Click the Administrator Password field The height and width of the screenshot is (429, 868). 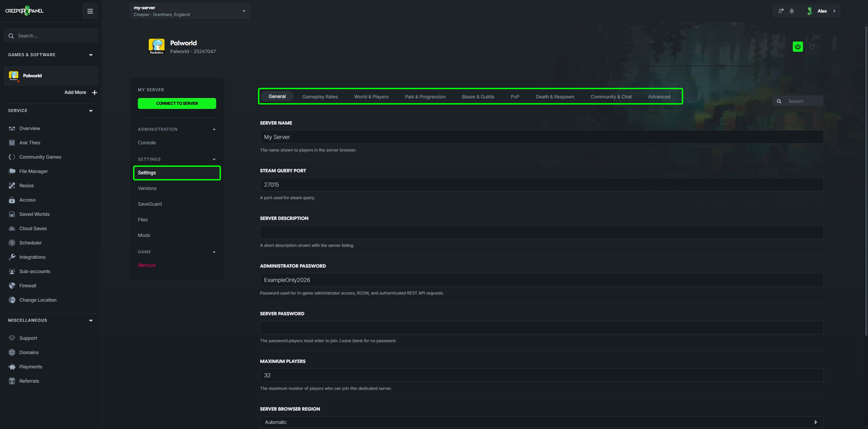tap(542, 280)
